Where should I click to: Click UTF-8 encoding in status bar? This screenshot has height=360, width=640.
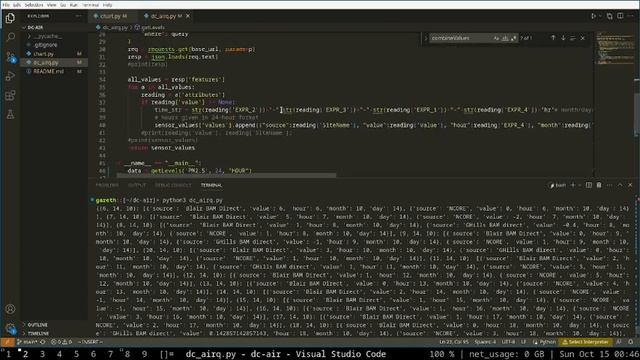[x=508, y=342]
